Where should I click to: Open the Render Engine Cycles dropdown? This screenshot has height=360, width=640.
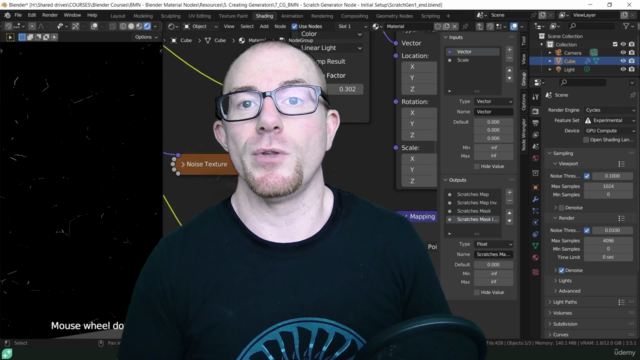(610, 110)
